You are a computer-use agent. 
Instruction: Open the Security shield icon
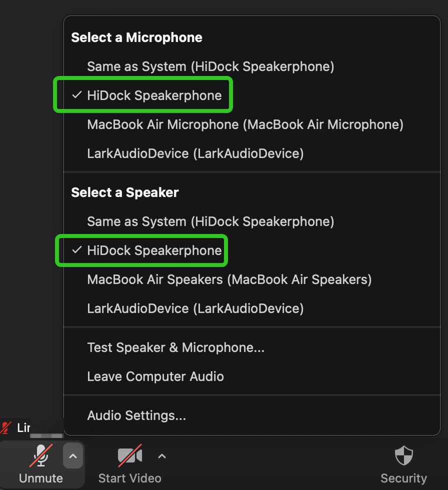pyautogui.click(x=403, y=456)
